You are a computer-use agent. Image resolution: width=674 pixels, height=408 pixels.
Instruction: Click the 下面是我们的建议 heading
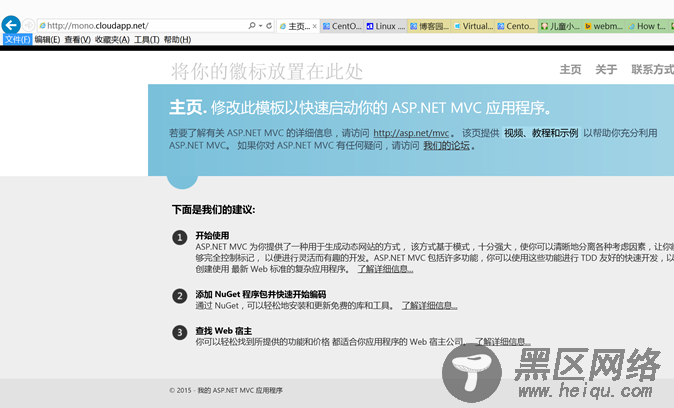(x=214, y=209)
